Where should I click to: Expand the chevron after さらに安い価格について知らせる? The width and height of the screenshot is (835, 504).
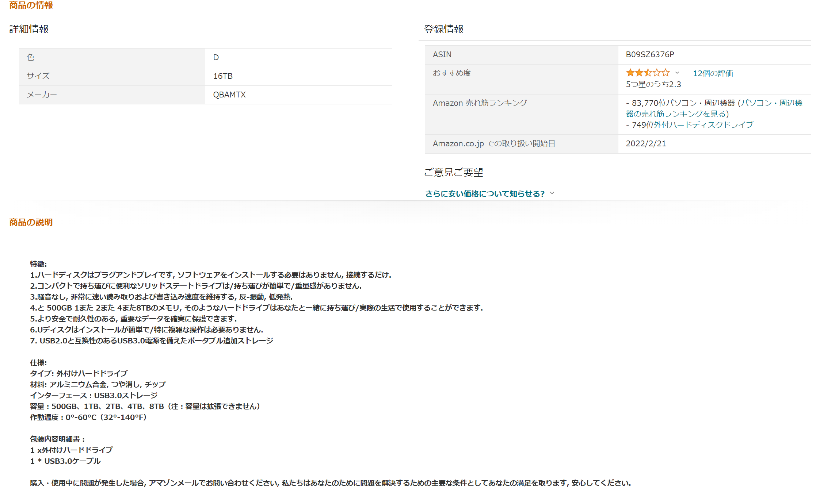tap(552, 193)
